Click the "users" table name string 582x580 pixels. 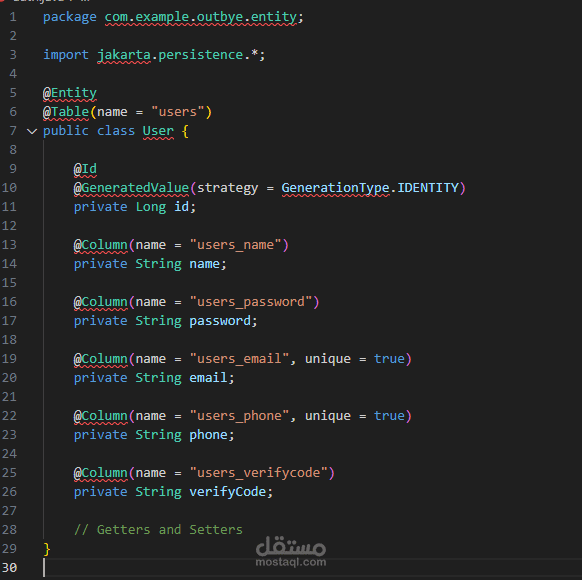coord(177,112)
